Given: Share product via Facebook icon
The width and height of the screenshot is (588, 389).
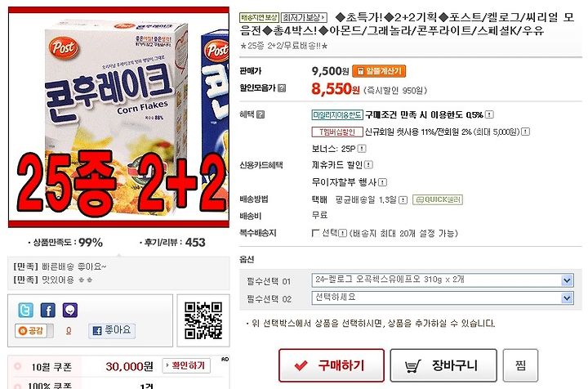Looking at the screenshot, I should (48, 311).
